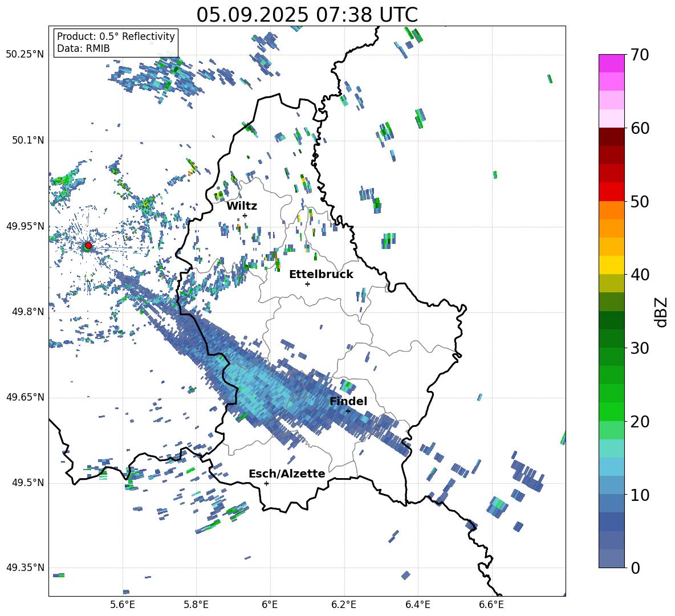Click the 6°E longitude label

(270, 605)
